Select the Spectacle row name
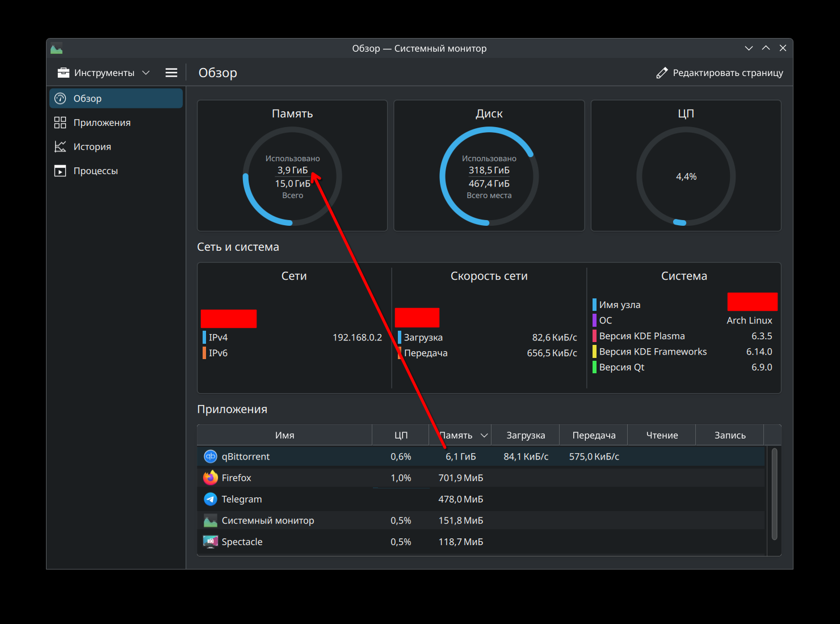This screenshot has height=624, width=840. point(242,542)
